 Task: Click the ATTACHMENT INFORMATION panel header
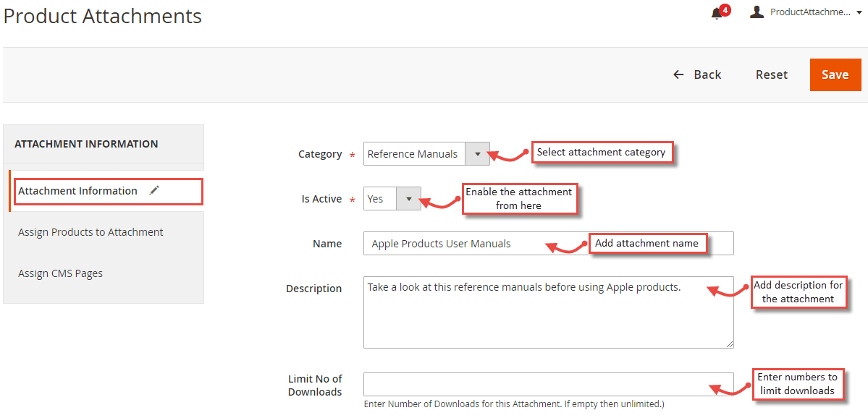coord(104,144)
